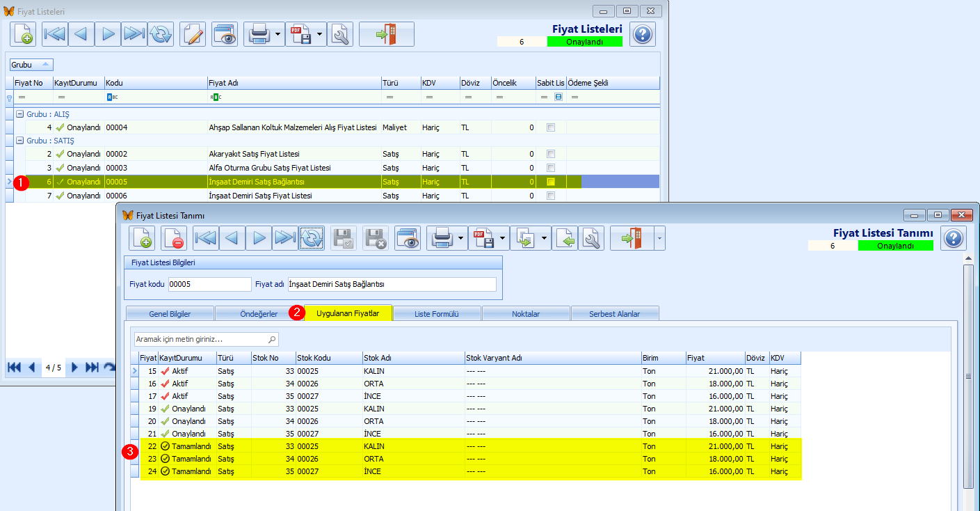Save icon with checkmark in Fiyat Listesi Tanımı
Screen dimensions: 980x511
click(344, 238)
